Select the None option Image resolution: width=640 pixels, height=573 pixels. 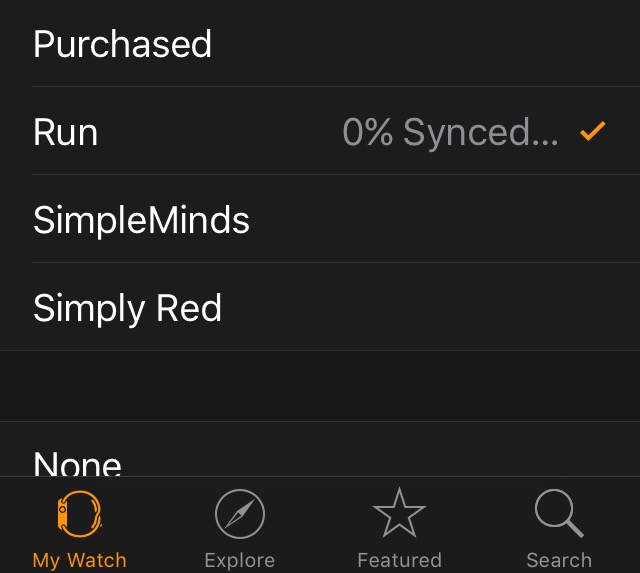pos(77,464)
